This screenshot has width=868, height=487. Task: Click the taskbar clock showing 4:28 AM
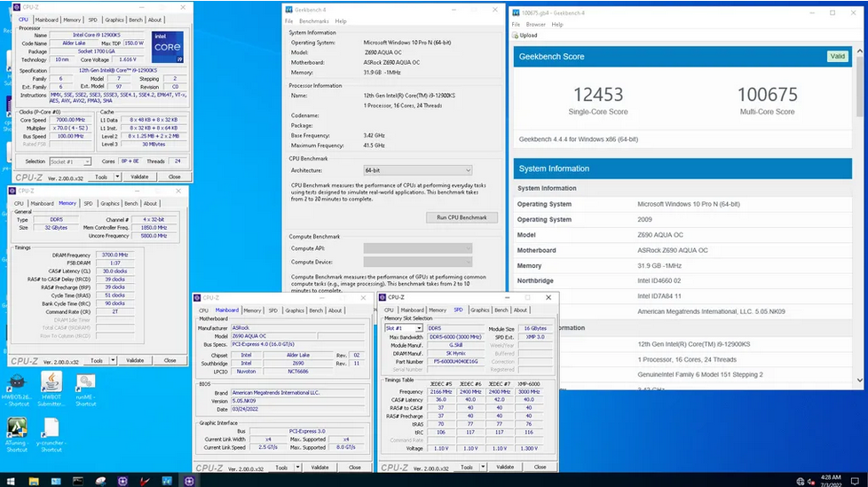831,481
